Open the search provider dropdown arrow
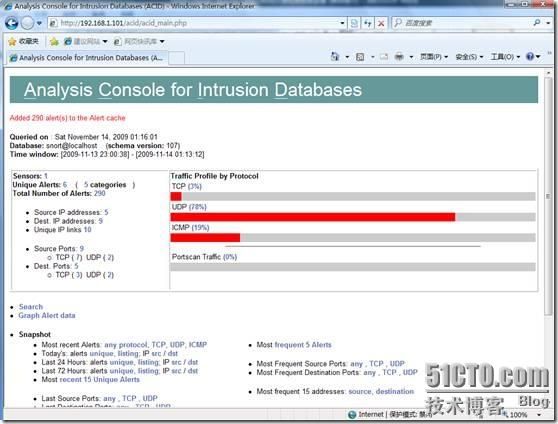The image size is (558, 424). pyautogui.click(x=548, y=23)
